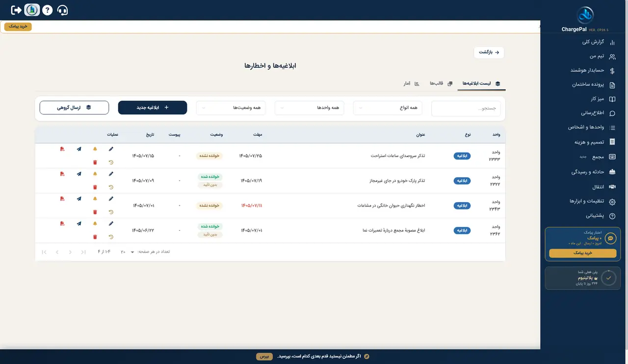Delete the unit 2322 notice

tap(95, 187)
